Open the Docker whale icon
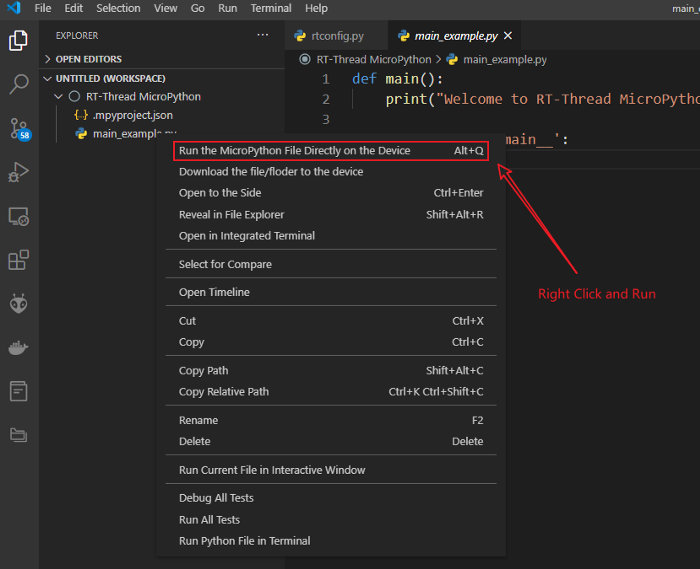 18,348
